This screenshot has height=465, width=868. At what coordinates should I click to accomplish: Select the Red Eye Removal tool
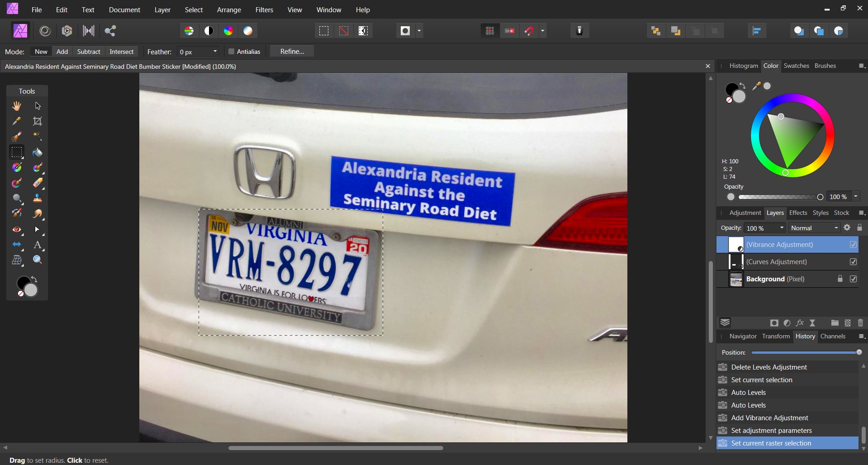click(17, 229)
